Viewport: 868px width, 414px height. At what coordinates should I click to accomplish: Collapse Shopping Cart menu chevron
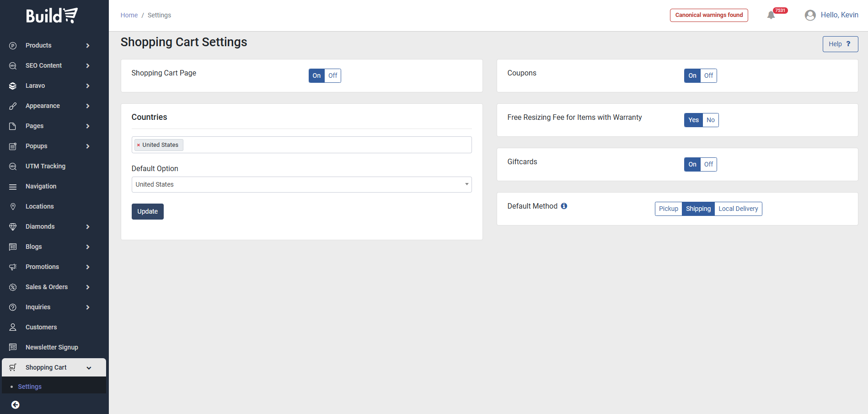coord(89,368)
